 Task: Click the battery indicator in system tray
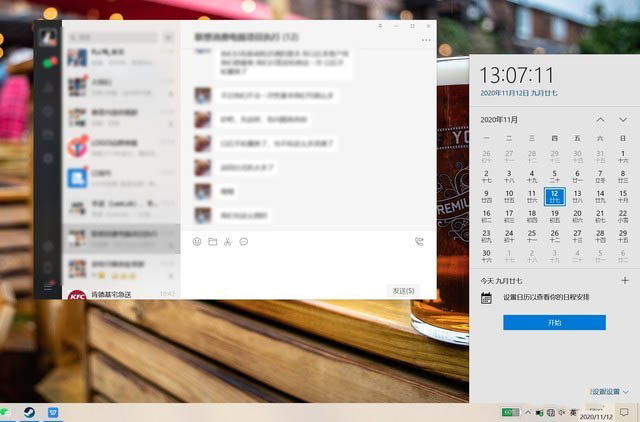click(x=510, y=413)
